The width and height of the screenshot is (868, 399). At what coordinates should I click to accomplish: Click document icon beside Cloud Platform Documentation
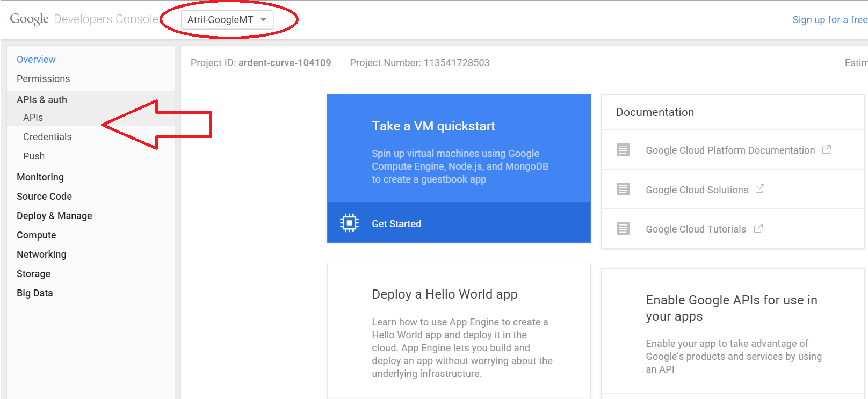pyautogui.click(x=623, y=150)
